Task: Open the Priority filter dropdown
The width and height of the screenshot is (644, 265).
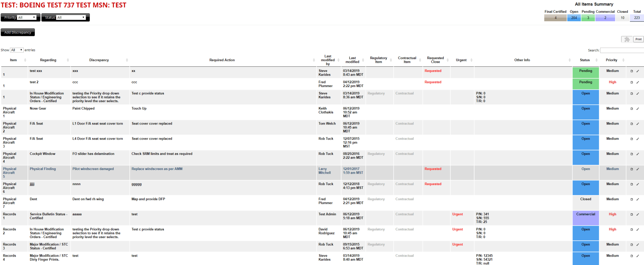Action: coord(26,17)
